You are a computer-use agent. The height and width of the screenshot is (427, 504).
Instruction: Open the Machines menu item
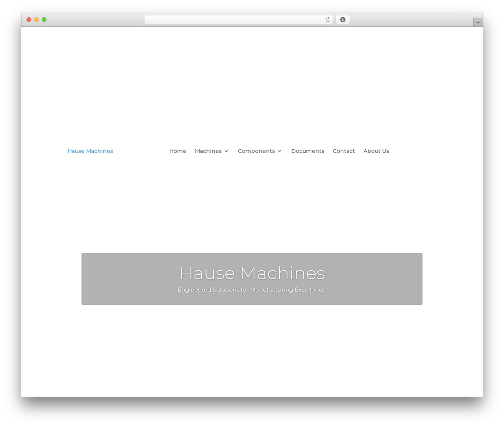208,151
